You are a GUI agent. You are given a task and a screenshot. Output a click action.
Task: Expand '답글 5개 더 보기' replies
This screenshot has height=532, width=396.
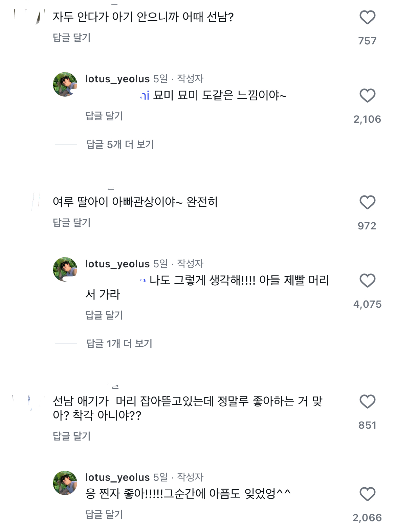pos(120,144)
